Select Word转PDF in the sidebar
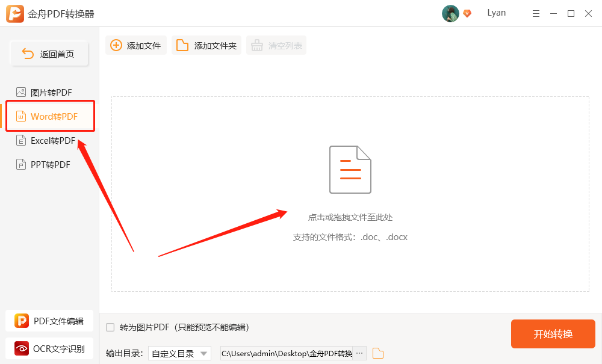 [51, 116]
